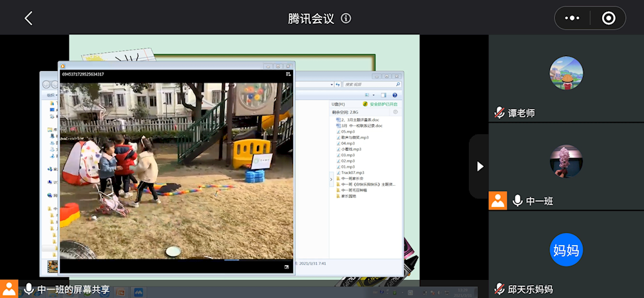Select 02.mp3 in the list

[345, 161]
